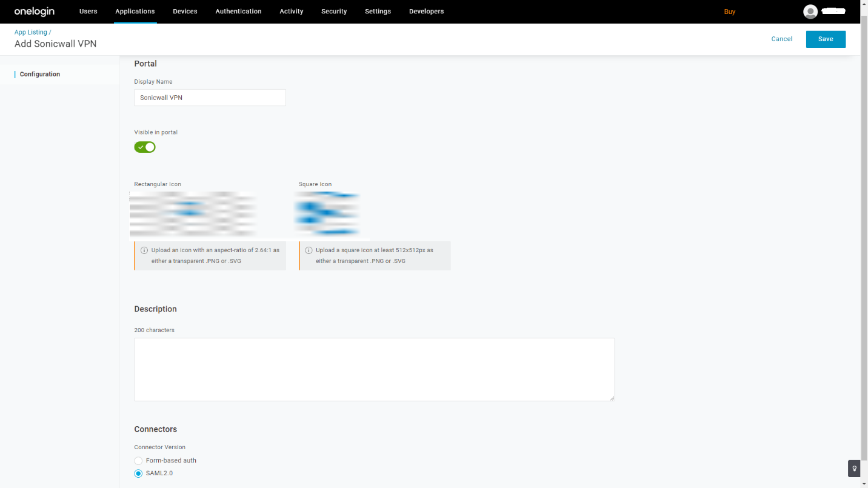The image size is (868, 488).
Task: Click the rectangular icon upload image
Action: (193, 214)
